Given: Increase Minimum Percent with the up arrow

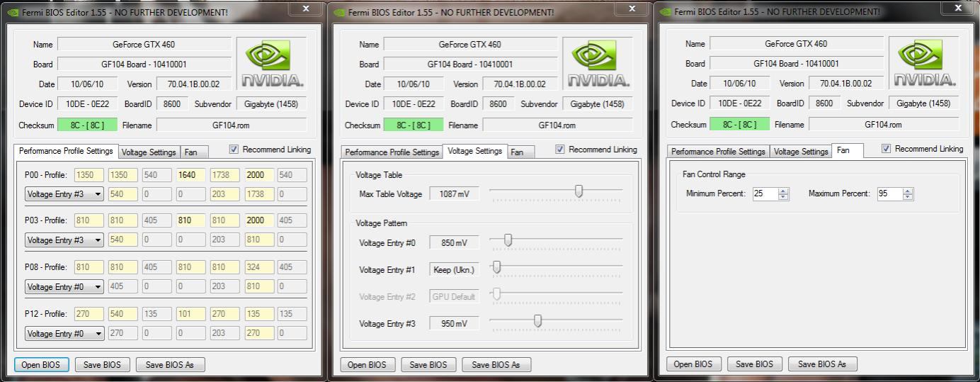Looking at the screenshot, I should (783, 191).
